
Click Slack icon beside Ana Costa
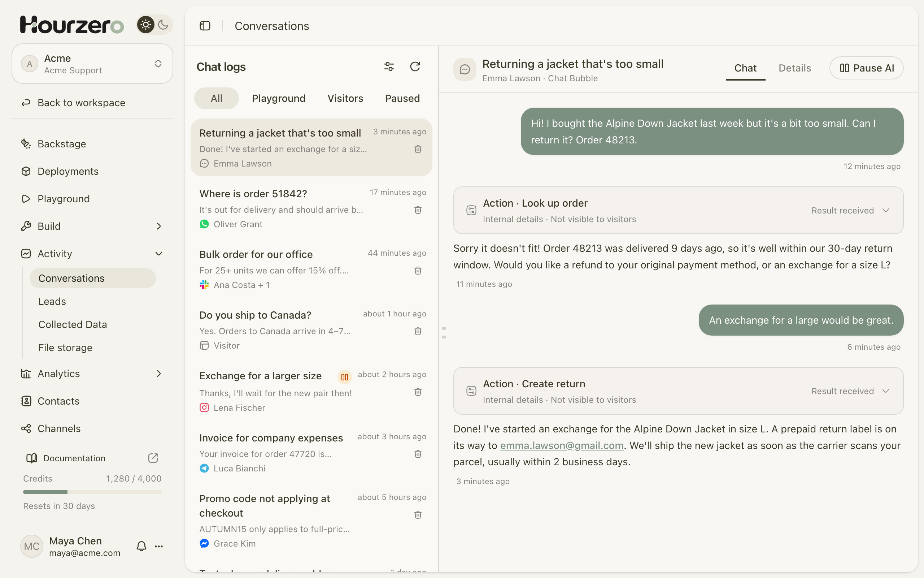coord(204,285)
